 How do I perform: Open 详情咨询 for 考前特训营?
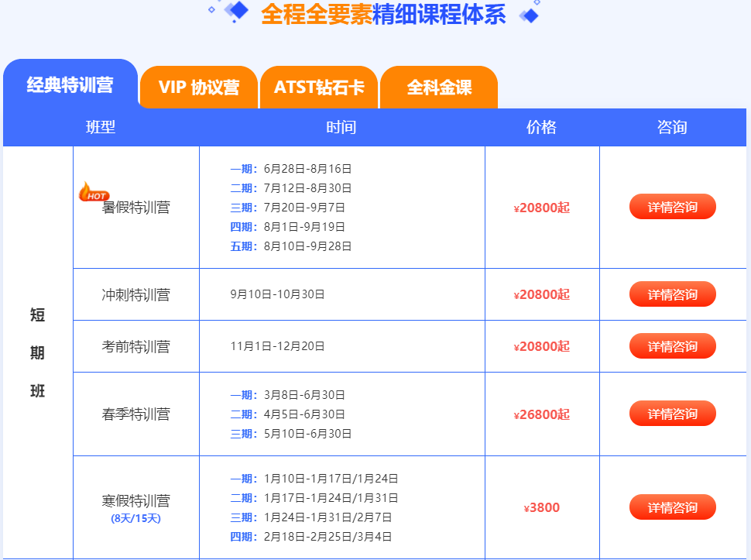coord(672,346)
